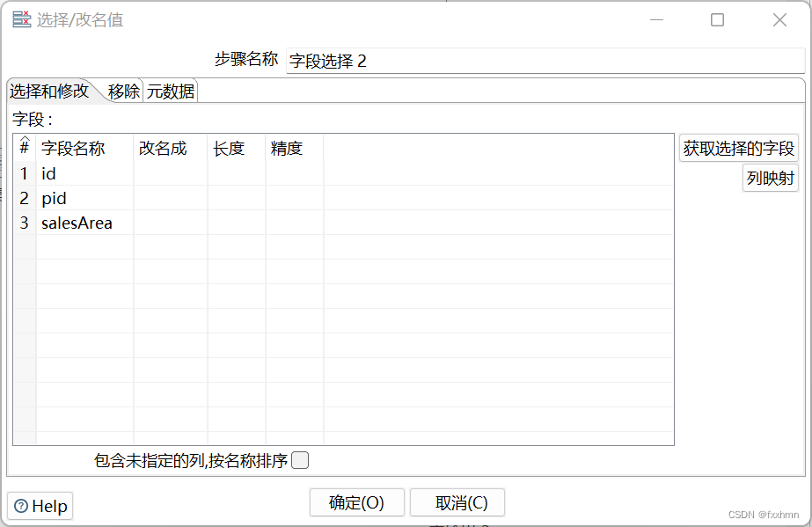This screenshot has height=527, width=812.
Task: Click the question mark Help icon
Action: click(21, 506)
